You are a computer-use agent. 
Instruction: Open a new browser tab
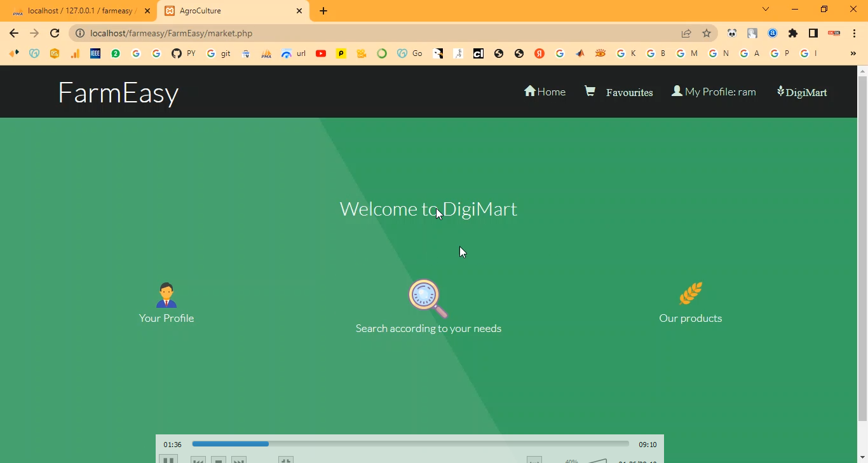coord(323,11)
